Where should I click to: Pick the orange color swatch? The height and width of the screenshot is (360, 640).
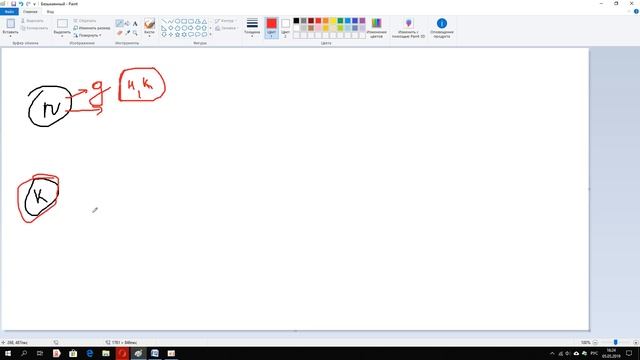[326, 21]
